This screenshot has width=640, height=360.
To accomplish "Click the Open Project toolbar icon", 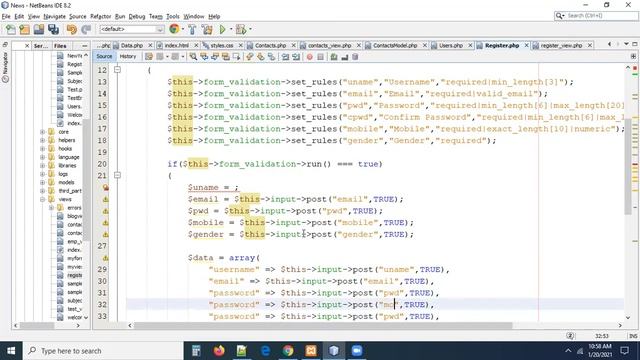I will click(39, 29).
